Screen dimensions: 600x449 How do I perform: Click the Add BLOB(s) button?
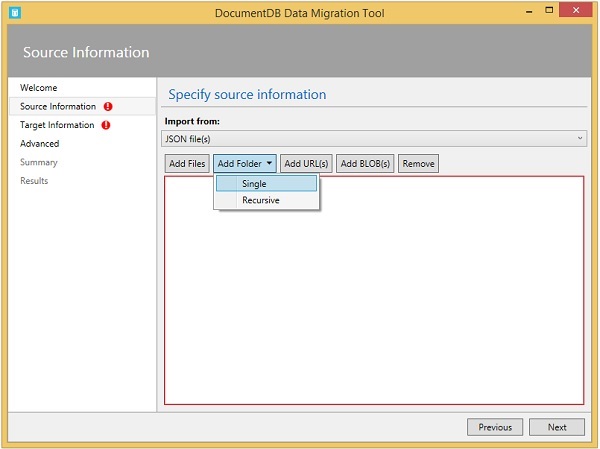[365, 163]
